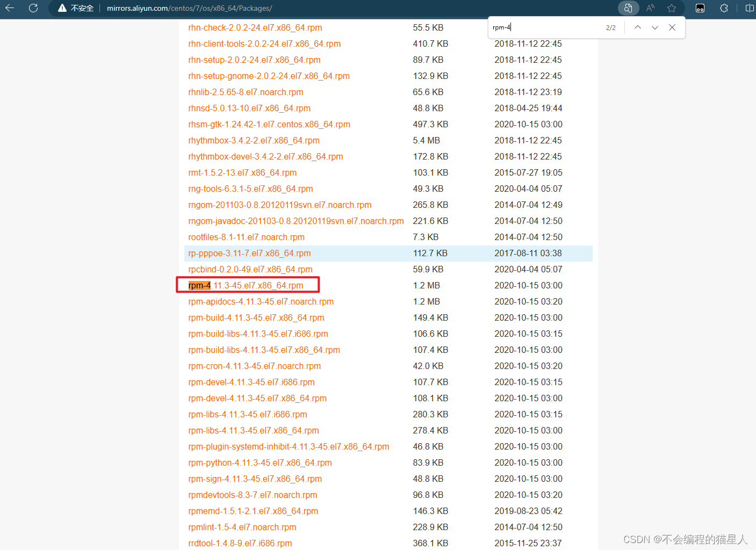The height and width of the screenshot is (550, 756).
Task: Open rpmemd-1.5.1-2.1.el7.x86_64.rpm link
Action: pos(253,511)
